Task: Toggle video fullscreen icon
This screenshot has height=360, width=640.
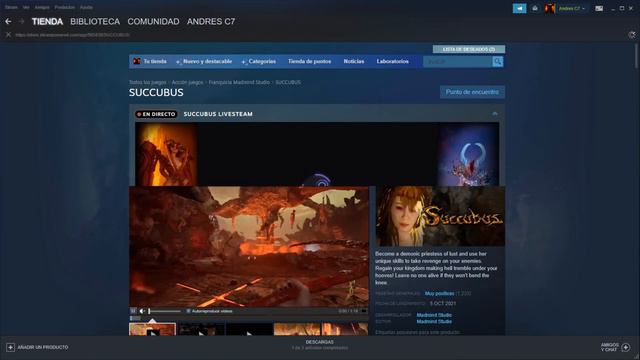Action: point(364,311)
